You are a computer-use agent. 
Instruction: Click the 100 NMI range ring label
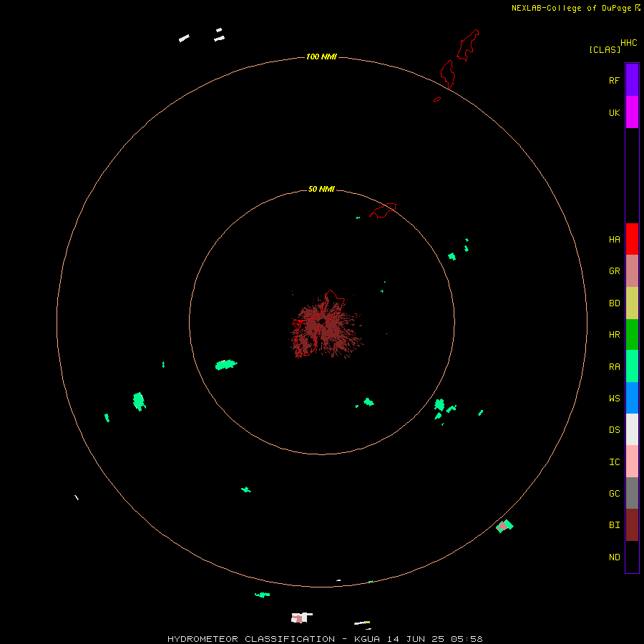(321, 57)
